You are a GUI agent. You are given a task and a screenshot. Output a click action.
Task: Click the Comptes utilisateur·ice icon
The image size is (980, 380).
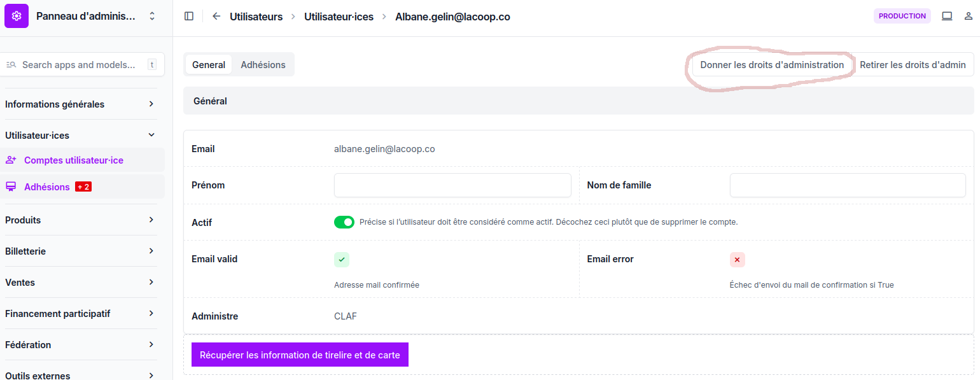point(11,160)
